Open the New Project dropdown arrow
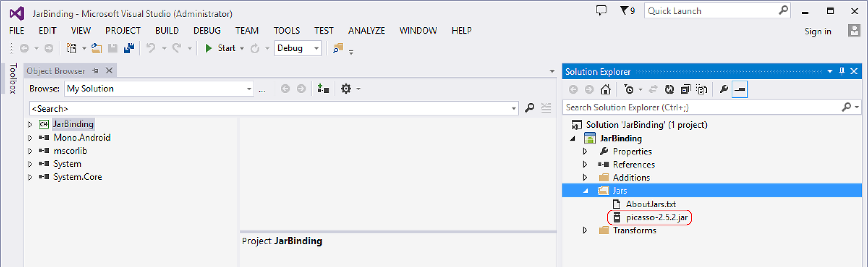 [84, 49]
